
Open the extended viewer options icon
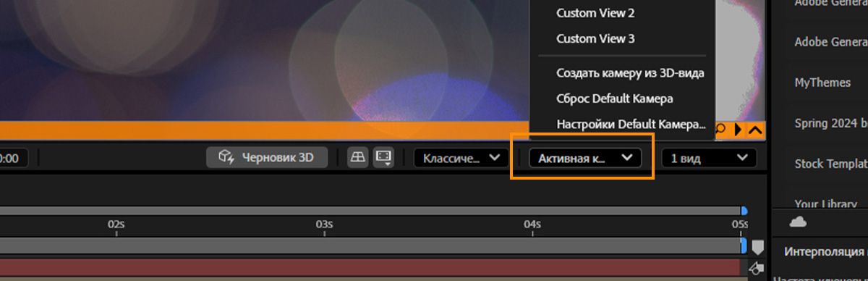coord(383,157)
